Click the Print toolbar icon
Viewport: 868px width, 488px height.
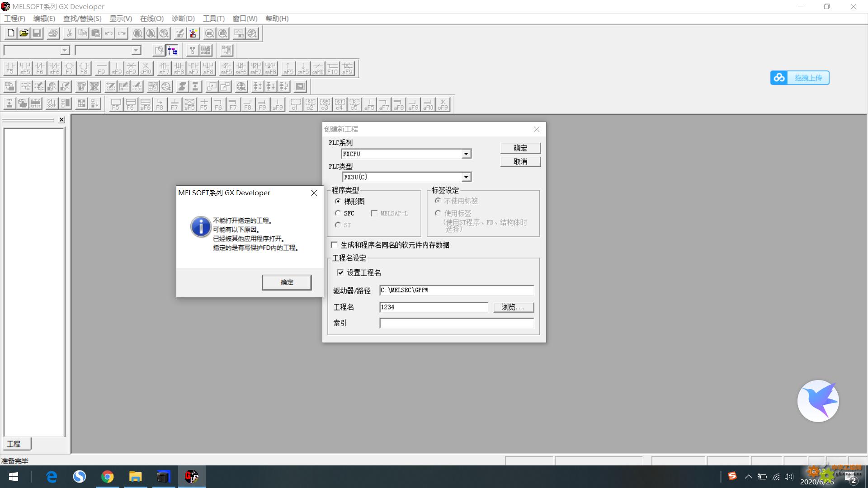53,33
